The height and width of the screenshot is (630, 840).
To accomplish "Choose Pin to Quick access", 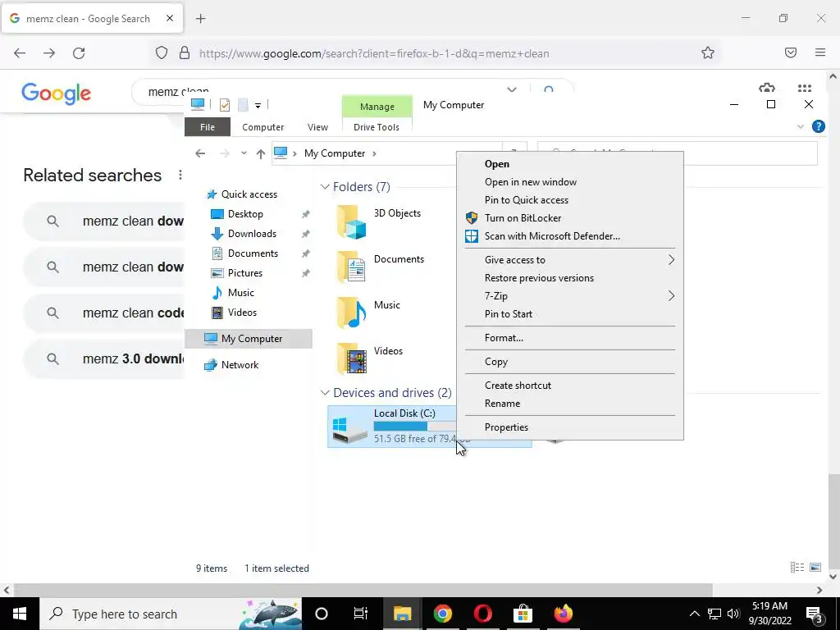I will coord(569,200).
